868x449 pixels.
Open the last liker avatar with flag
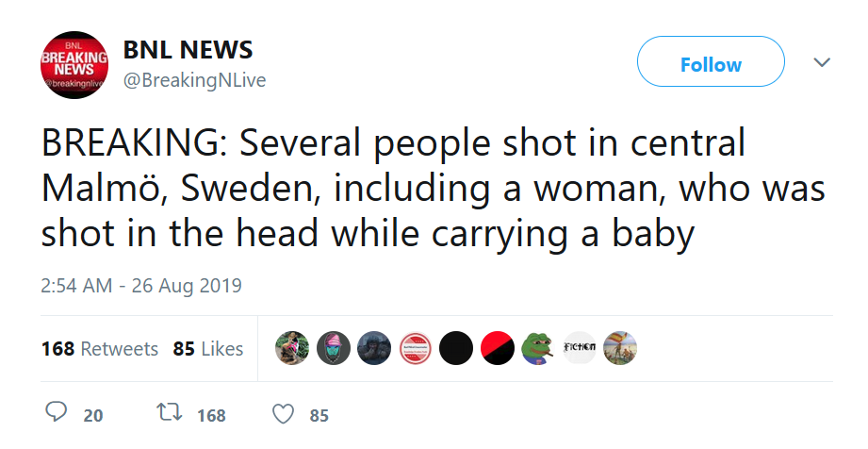pyautogui.click(x=619, y=349)
